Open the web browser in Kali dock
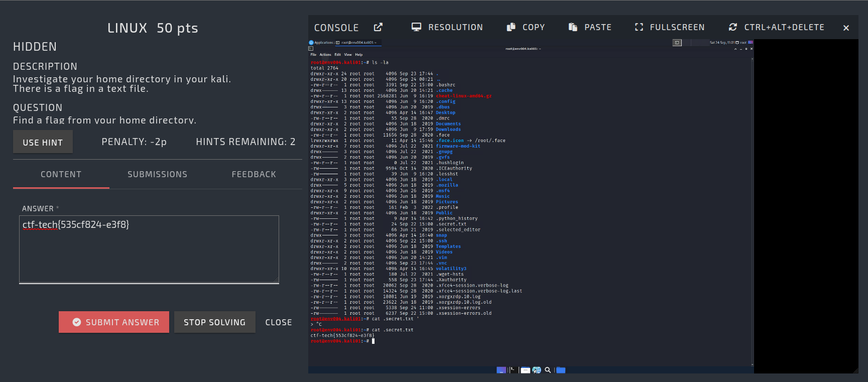Screen dimensions: 868x382 click(537, 370)
